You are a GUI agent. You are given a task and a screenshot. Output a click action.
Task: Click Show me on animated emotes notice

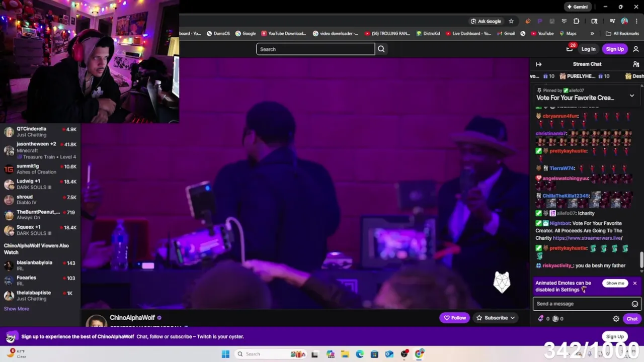(615, 283)
